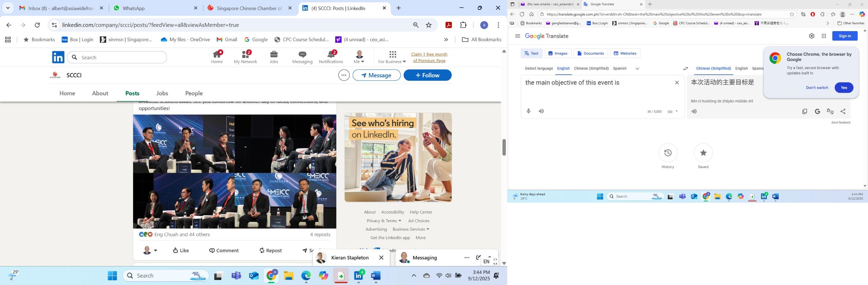Expand Business Services footer dropdown

click(411, 229)
